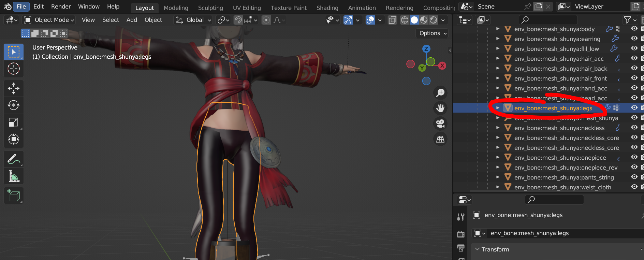Hide the shunya:hair_back mesh
The image size is (644, 260).
634,68
